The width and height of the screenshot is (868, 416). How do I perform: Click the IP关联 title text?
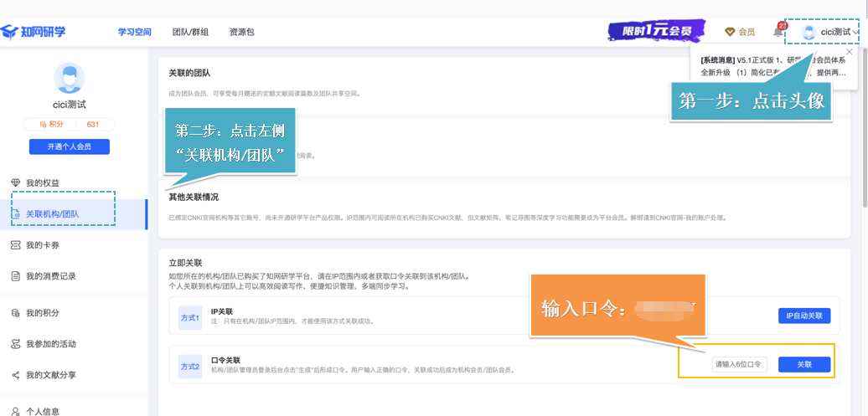222,312
